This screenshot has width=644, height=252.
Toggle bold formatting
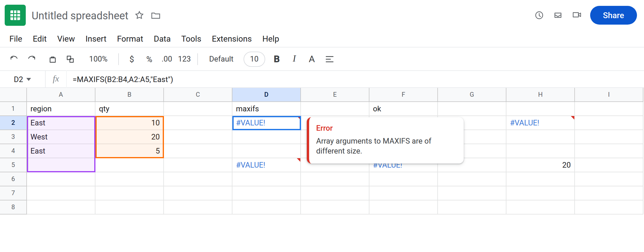277,59
